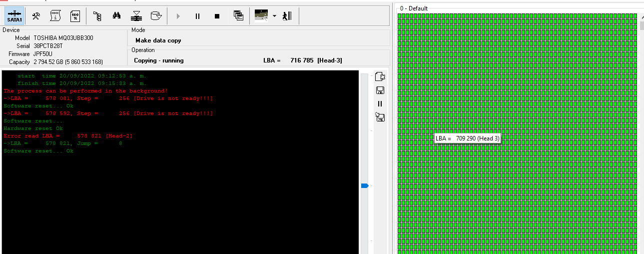Open the stacked windows icon

[x=238, y=16]
